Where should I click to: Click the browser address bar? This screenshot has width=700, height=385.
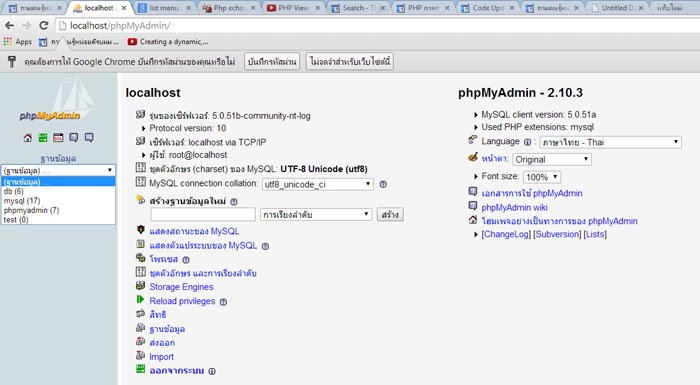(375, 25)
